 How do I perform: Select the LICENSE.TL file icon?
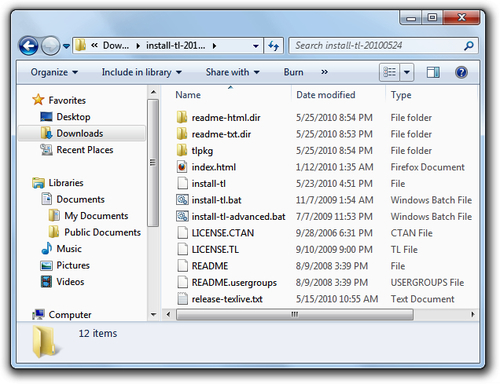point(182,249)
